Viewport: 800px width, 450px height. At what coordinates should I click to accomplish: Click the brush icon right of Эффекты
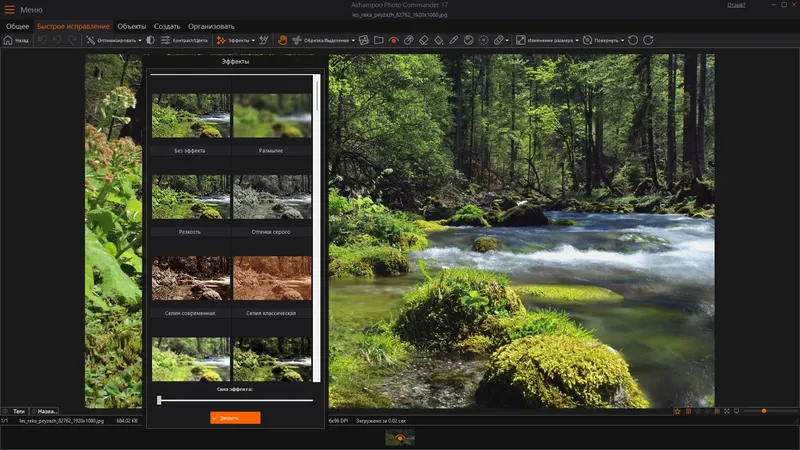click(x=264, y=40)
